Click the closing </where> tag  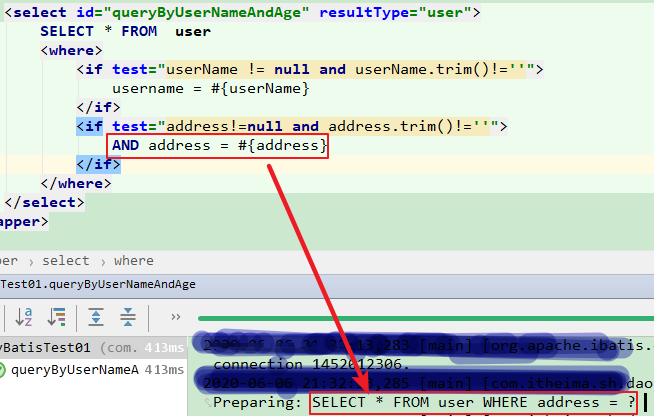[76, 183]
